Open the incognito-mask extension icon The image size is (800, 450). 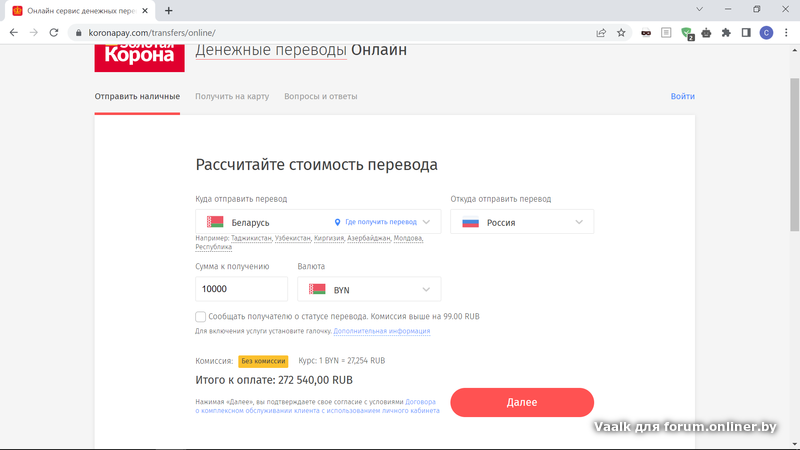[x=646, y=33]
